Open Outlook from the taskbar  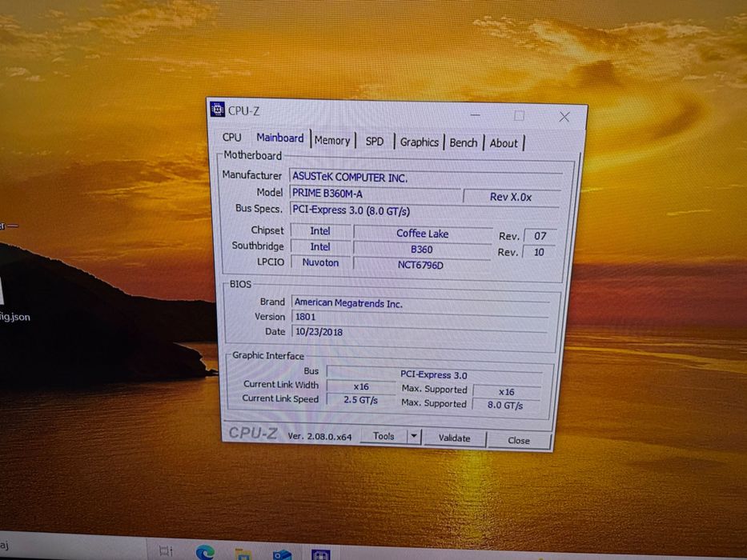[282, 554]
